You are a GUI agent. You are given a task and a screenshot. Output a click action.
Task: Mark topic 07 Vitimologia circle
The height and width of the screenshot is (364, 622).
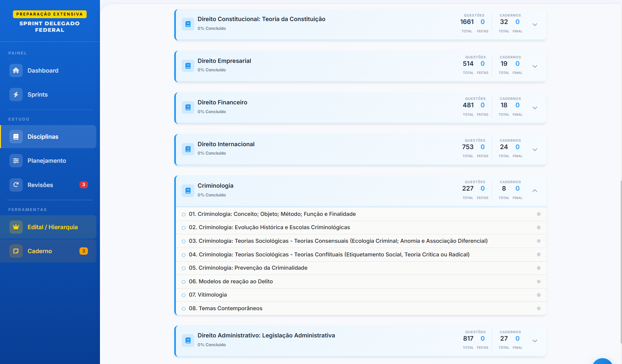(184, 295)
